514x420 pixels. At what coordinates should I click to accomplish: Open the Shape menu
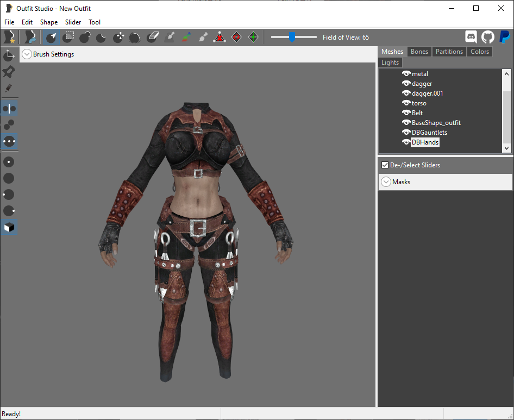pos(49,22)
